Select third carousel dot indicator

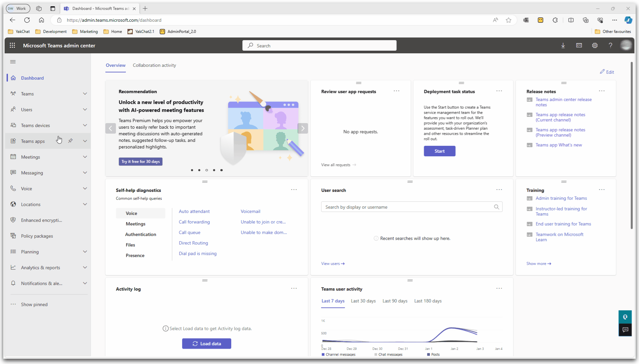[x=207, y=170]
